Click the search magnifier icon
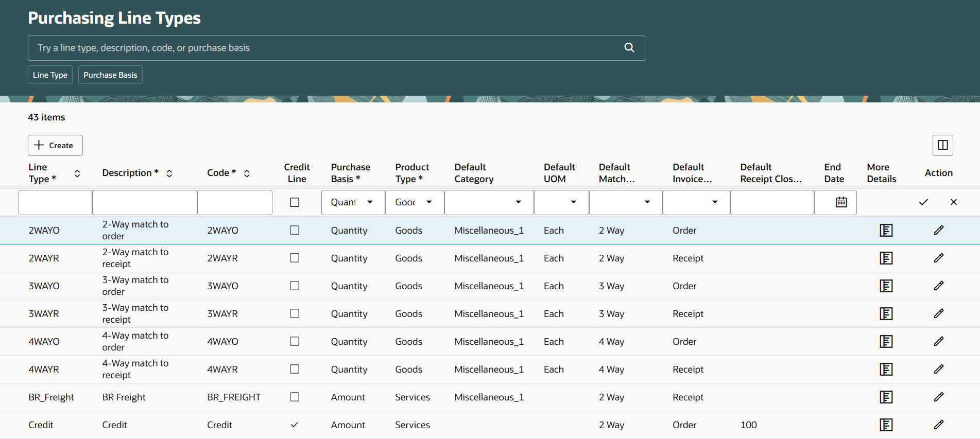This screenshot has height=439, width=980. point(629,48)
